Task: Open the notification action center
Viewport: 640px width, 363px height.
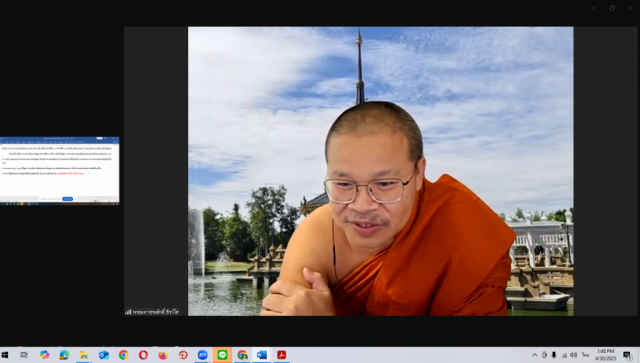Action: 627,355
